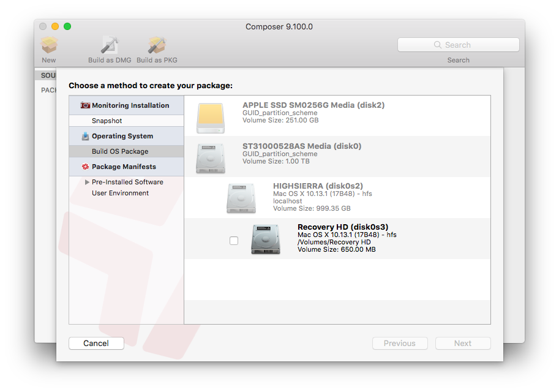Check the Recovery HD (disk0s3) checkbox
The width and height of the screenshot is (559, 392).
pos(234,241)
